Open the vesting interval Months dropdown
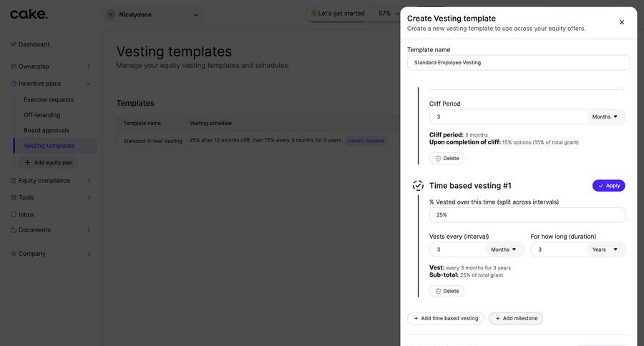Viewport: 644px width, 346px height. [504, 249]
